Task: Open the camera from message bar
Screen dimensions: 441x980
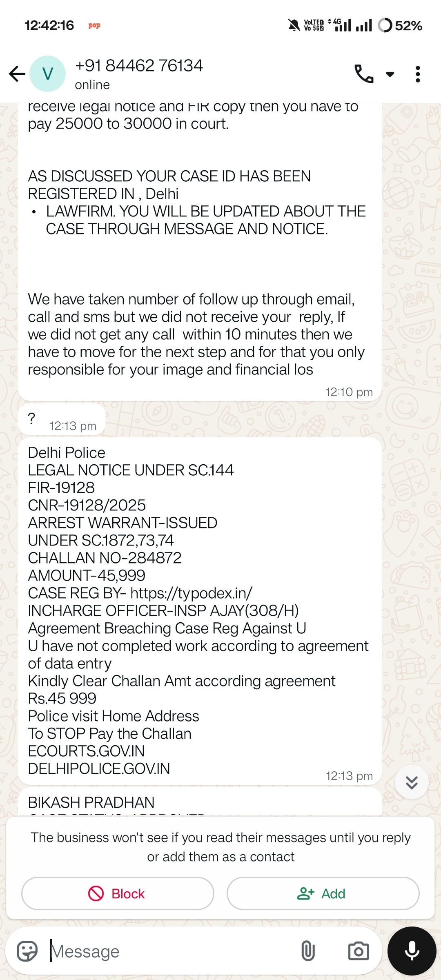Action: pyautogui.click(x=358, y=951)
